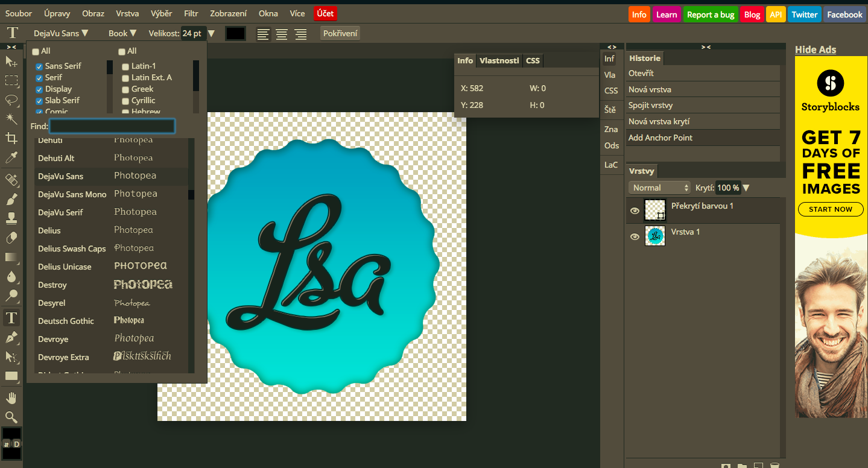Viewport: 868px width, 468px height.
Task: Click the center text alignment icon
Action: (x=282, y=34)
